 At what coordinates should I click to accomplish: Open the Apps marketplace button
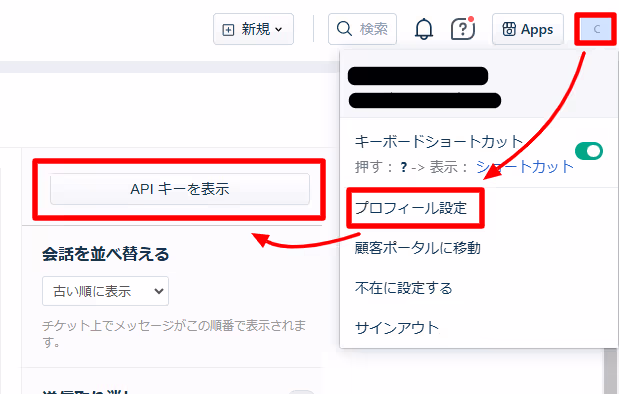(527, 29)
